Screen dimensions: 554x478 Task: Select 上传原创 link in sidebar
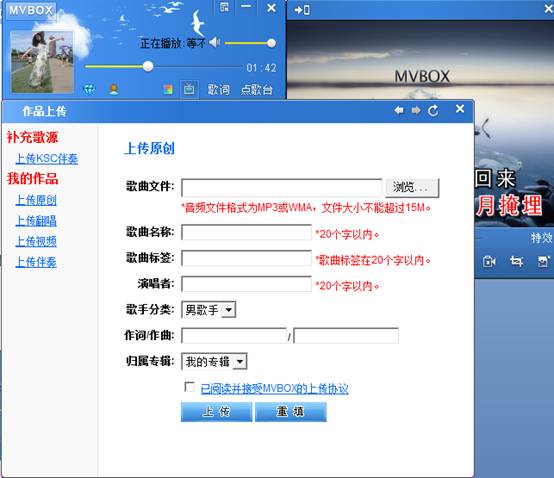tap(36, 200)
